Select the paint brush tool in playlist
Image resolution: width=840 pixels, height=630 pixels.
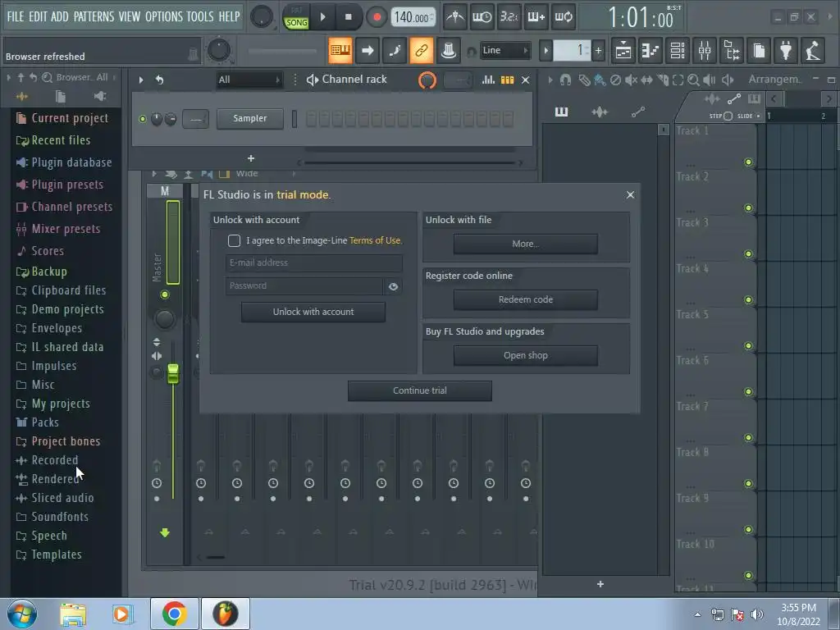pyautogui.click(x=600, y=80)
